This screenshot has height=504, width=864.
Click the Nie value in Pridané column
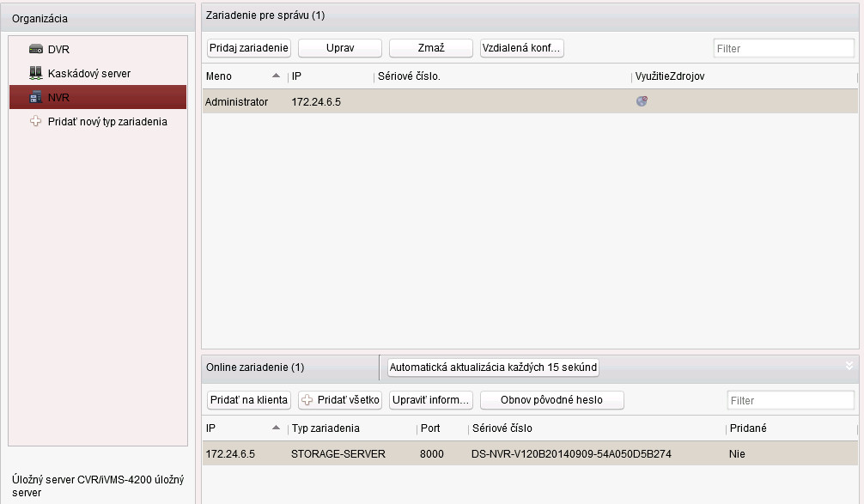click(737, 454)
